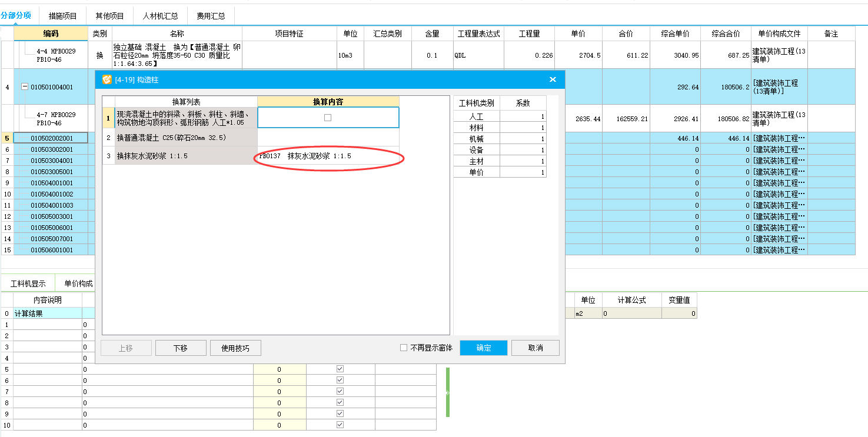This screenshot has height=437, width=868.
Task: Untick the checkbox in bottom row 6
Action: click(340, 380)
